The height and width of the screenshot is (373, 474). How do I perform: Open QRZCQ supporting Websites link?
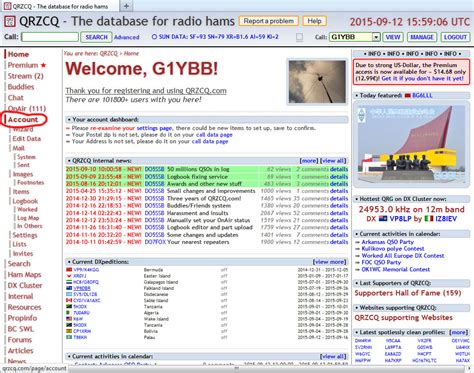tap(404, 318)
